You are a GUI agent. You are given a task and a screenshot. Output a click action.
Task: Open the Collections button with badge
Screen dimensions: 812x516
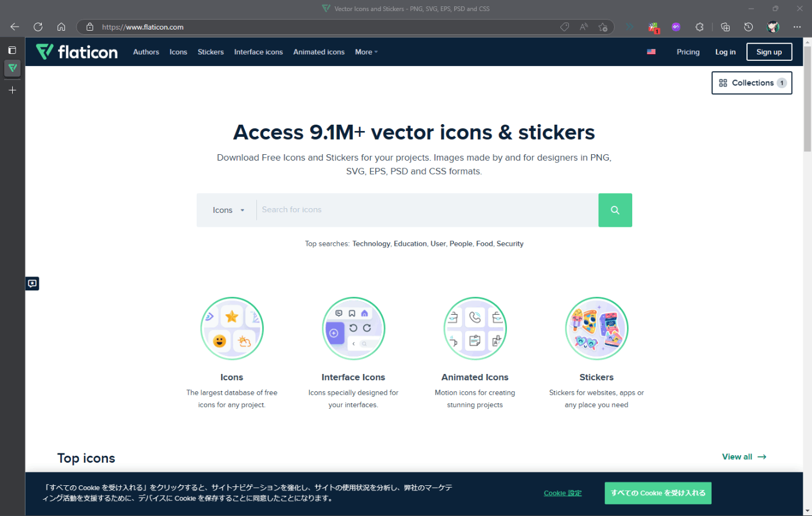(x=752, y=83)
